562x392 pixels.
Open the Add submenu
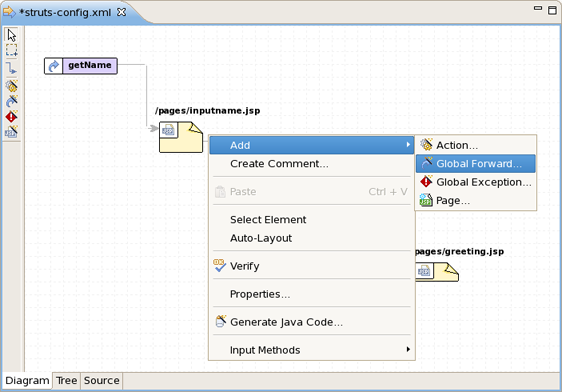click(311, 145)
